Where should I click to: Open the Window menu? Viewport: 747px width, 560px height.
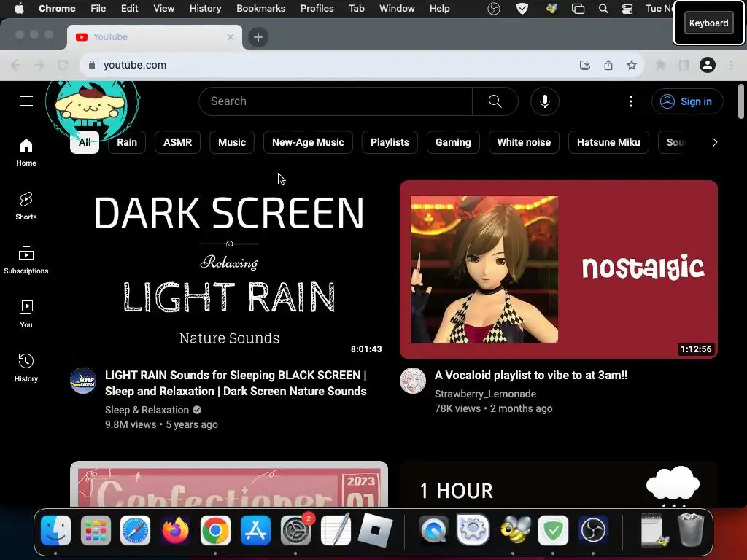tap(397, 9)
